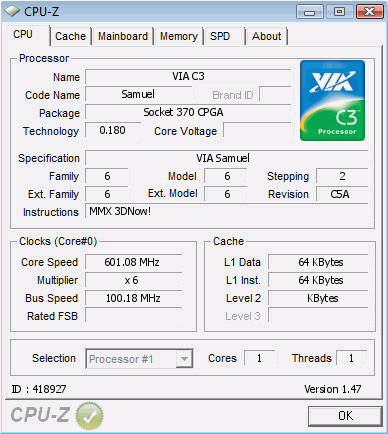Switch to the Cache tab
388x434 pixels.
[70, 36]
